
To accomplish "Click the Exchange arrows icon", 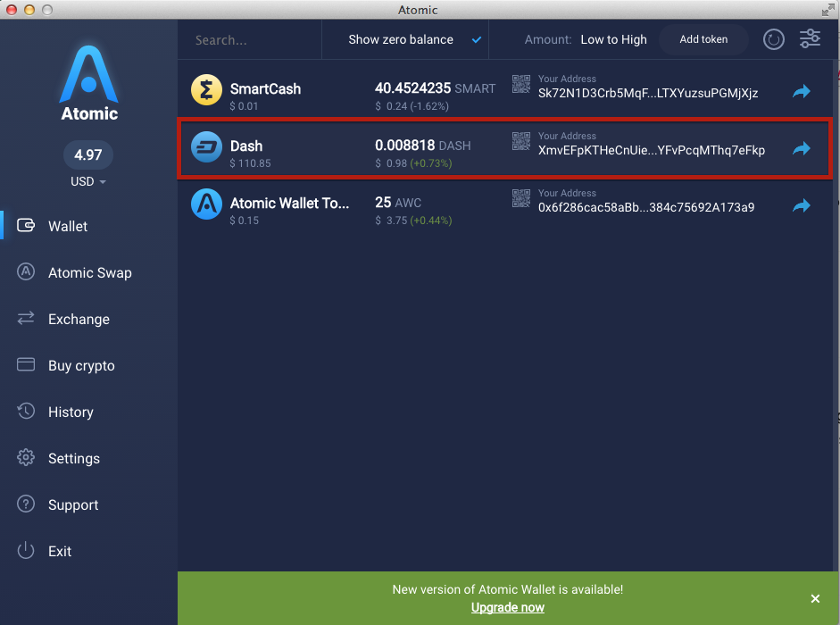I will pos(26,319).
